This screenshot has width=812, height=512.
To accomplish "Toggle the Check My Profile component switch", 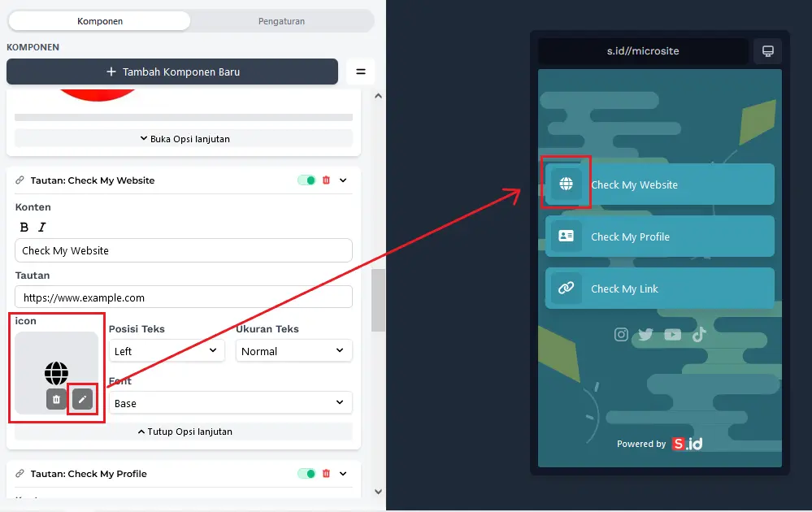I will click(x=306, y=474).
